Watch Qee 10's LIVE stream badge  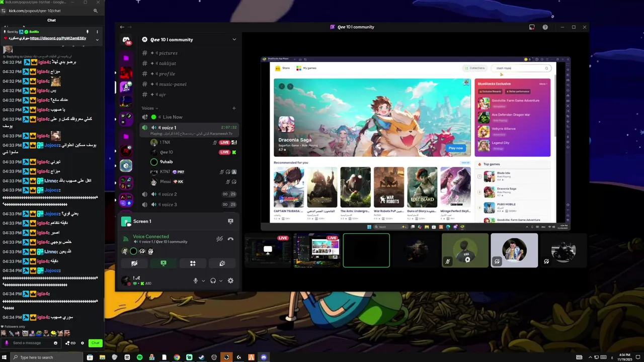(224, 152)
